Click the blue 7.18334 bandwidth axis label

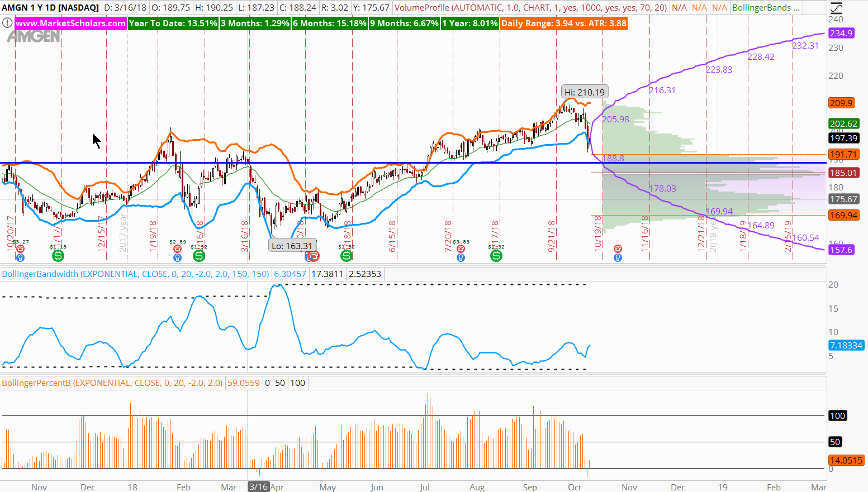click(846, 346)
